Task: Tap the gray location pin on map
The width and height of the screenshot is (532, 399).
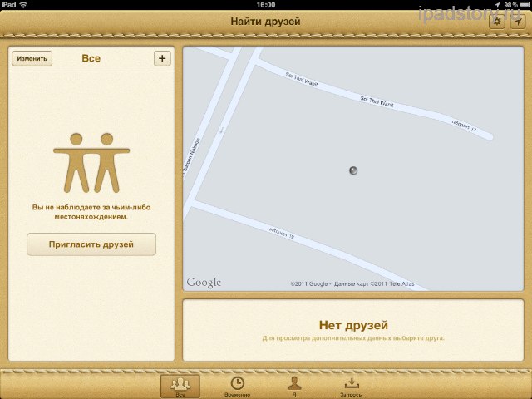Action: [x=353, y=170]
